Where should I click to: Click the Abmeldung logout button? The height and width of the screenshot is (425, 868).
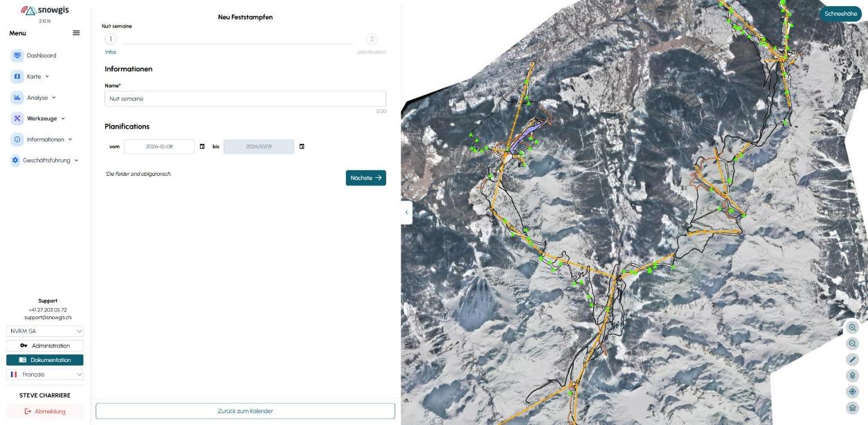click(x=45, y=411)
